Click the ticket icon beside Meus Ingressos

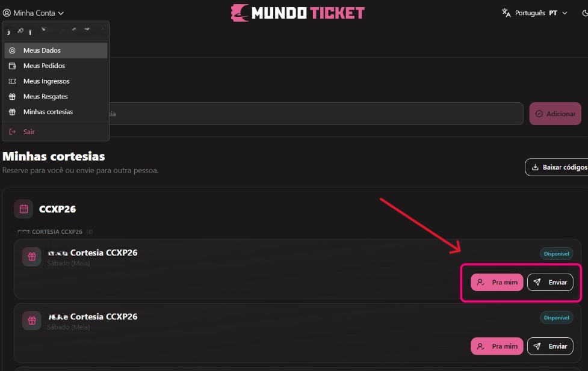(x=13, y=81)
